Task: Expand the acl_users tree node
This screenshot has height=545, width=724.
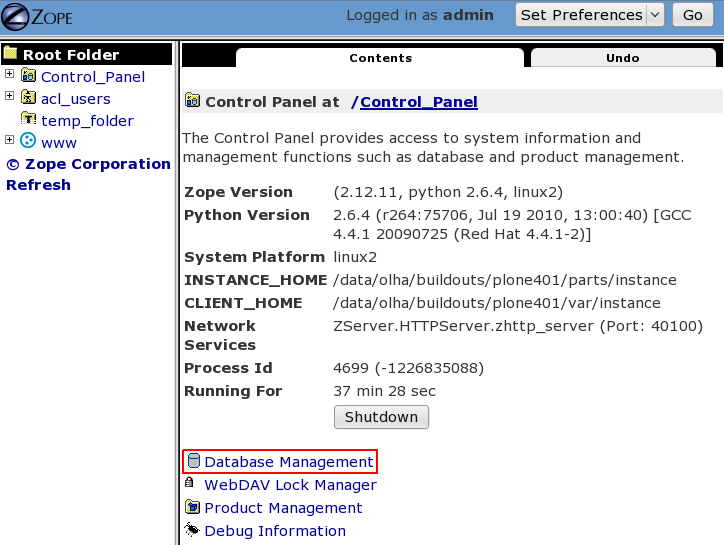Action: pos(9,96)
